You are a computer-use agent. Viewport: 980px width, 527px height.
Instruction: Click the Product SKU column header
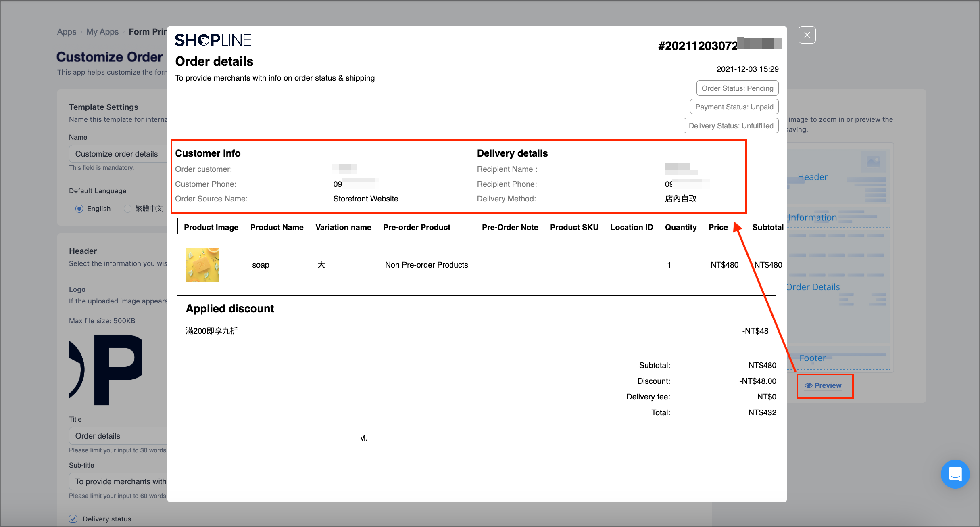(574, 227)
